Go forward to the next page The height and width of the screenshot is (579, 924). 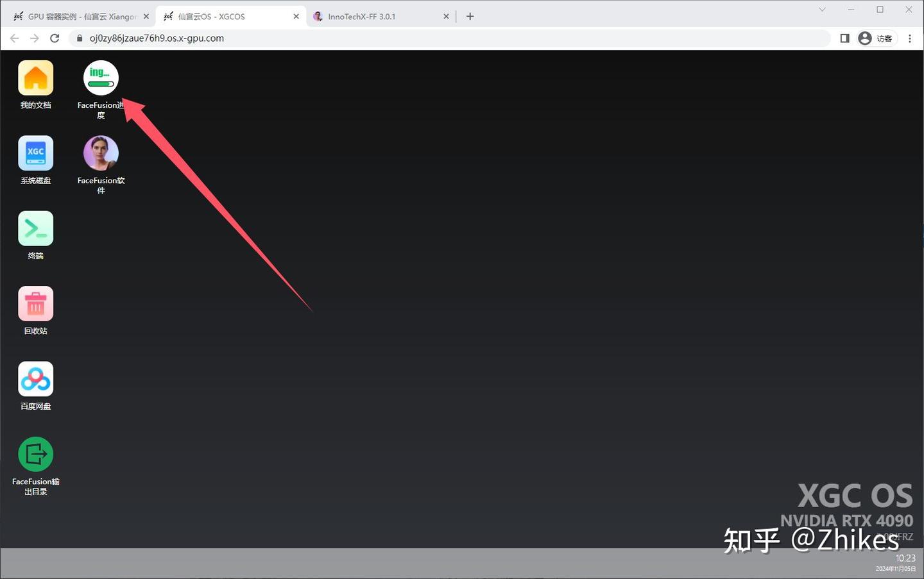(35, 38)
